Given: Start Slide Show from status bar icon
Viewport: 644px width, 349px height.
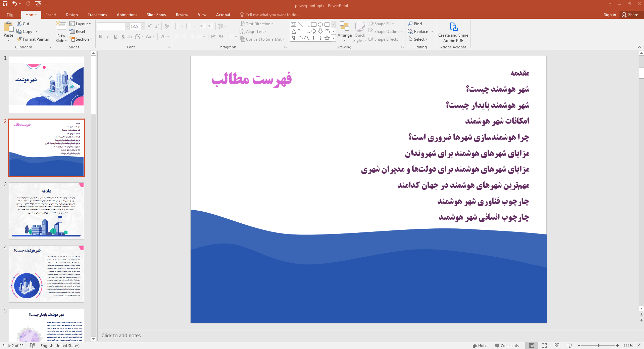Looking at the screenshot, I should pos(569,346).
